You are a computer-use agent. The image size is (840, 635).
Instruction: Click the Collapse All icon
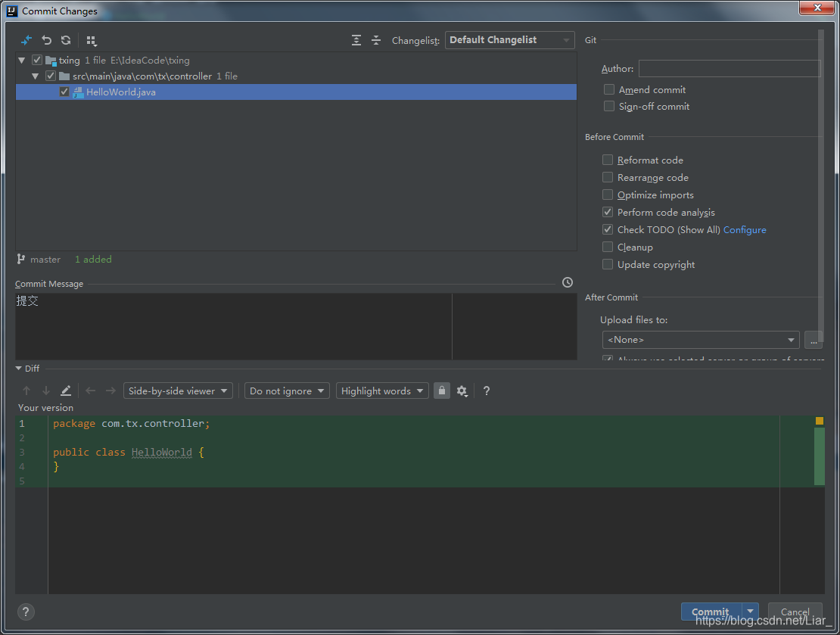(376, 40)
